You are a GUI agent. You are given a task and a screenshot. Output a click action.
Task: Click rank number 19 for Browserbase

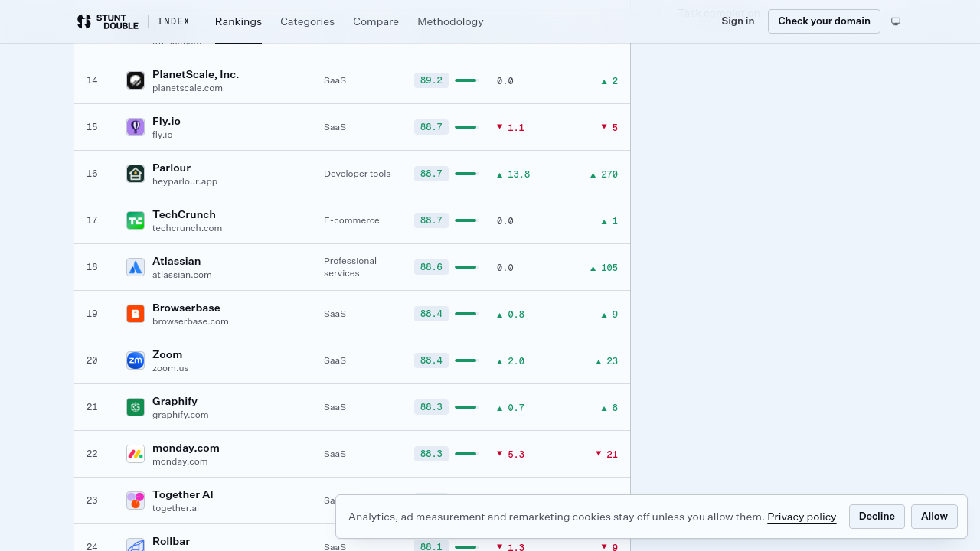click(x=92, y=314)
